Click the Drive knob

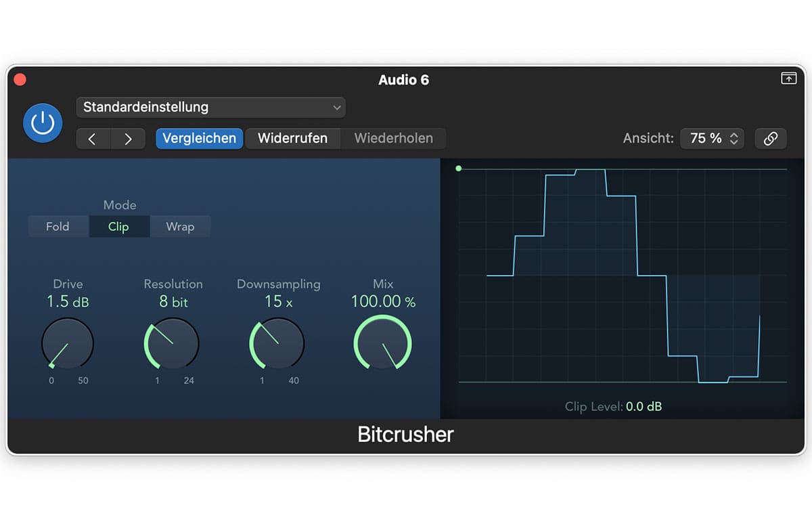(68, 343)
